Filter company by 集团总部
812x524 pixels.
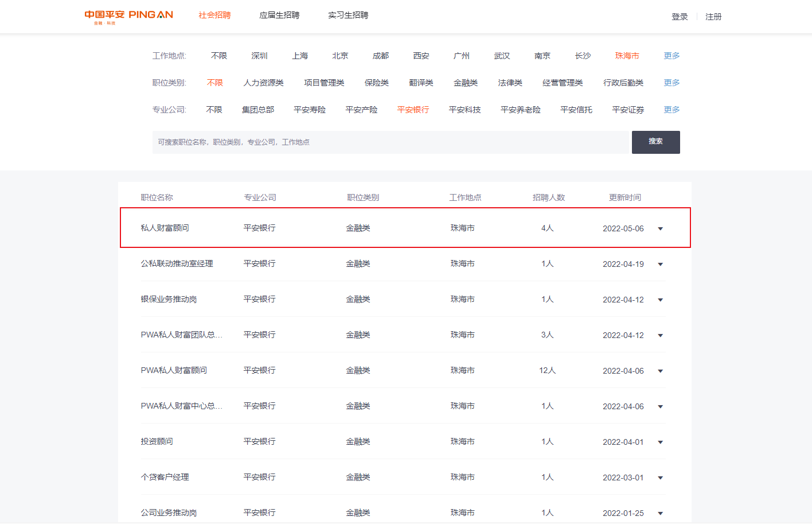coord(258,110)
